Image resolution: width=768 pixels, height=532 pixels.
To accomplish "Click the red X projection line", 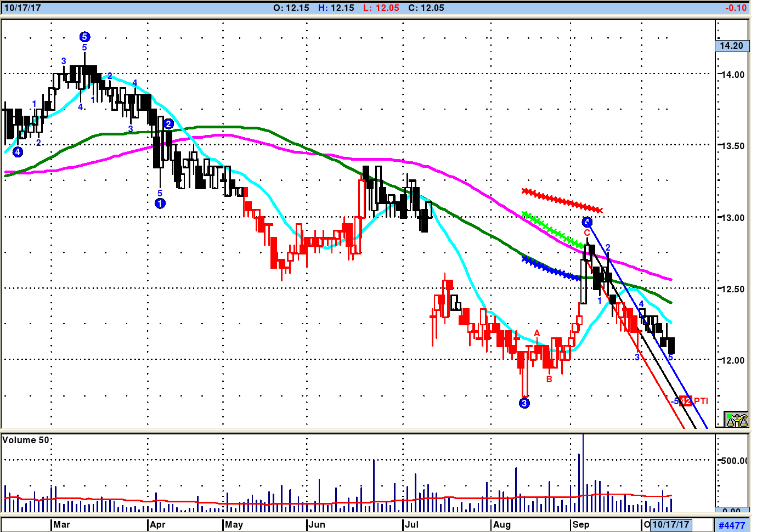I will click(562, 201).
